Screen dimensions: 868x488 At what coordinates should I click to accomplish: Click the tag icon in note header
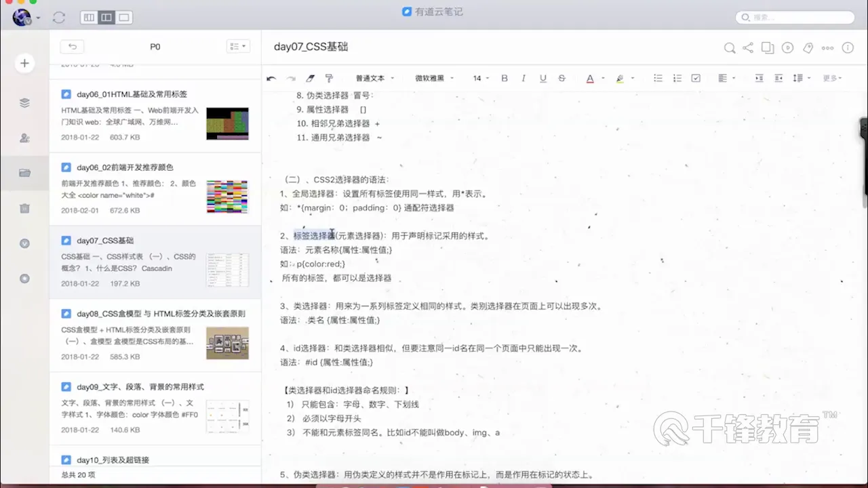(808, 47)
